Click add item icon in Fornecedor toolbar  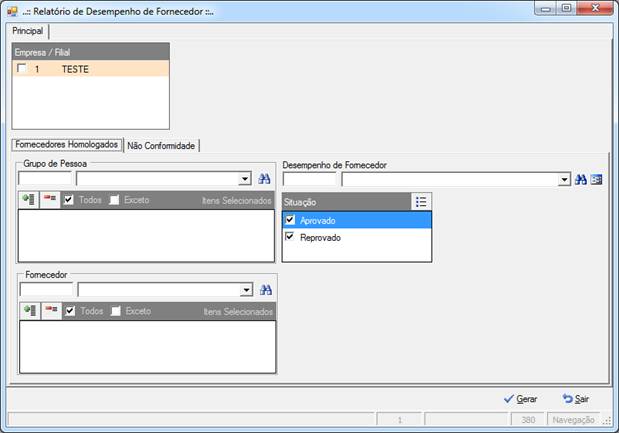(30, 311)
